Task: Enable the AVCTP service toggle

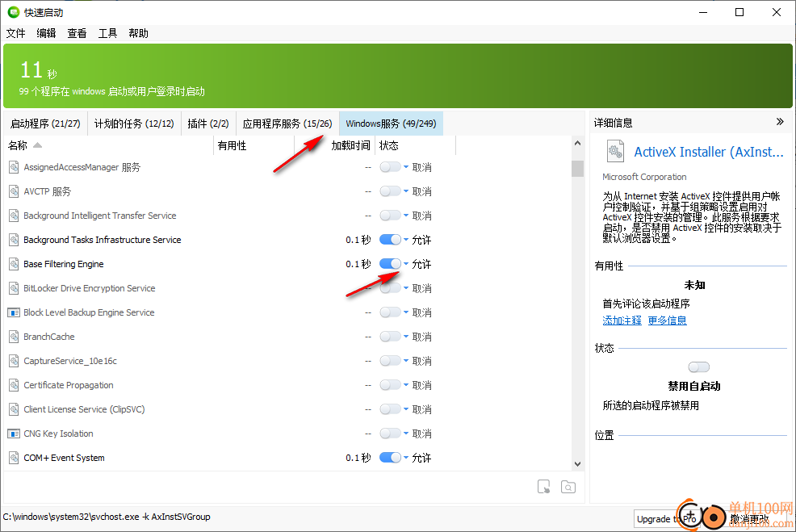Action: pyautogui.click(x=390, y=191)
